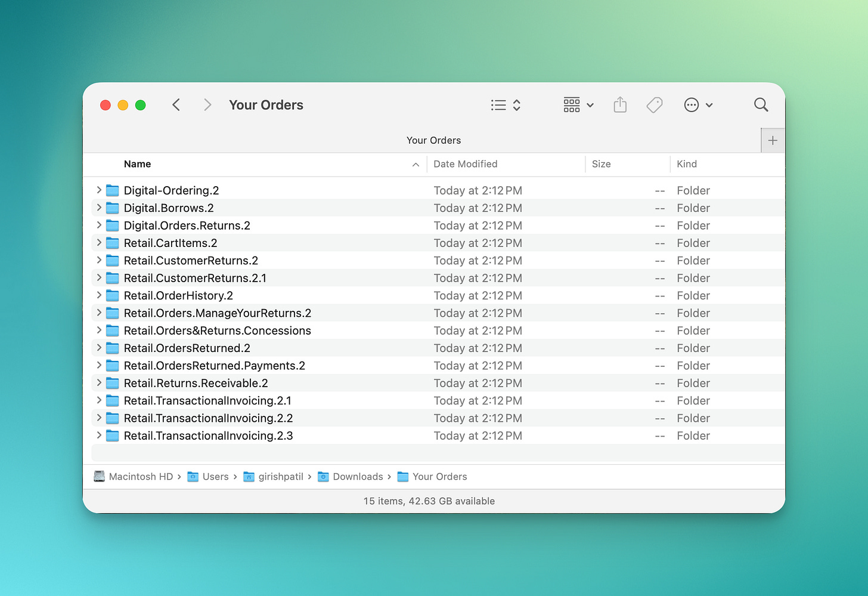Select the Retail.CustomerReturns.2 folder icon

pyautogui.click(x=113, y=260)
